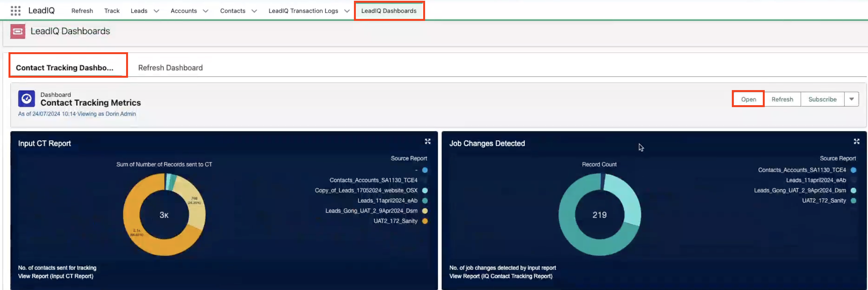Click Contacts_Accounts_SA1130_TCE4 legend swatch in Job Changes
The image size is (868, 290).
click(x=853, y=170)
